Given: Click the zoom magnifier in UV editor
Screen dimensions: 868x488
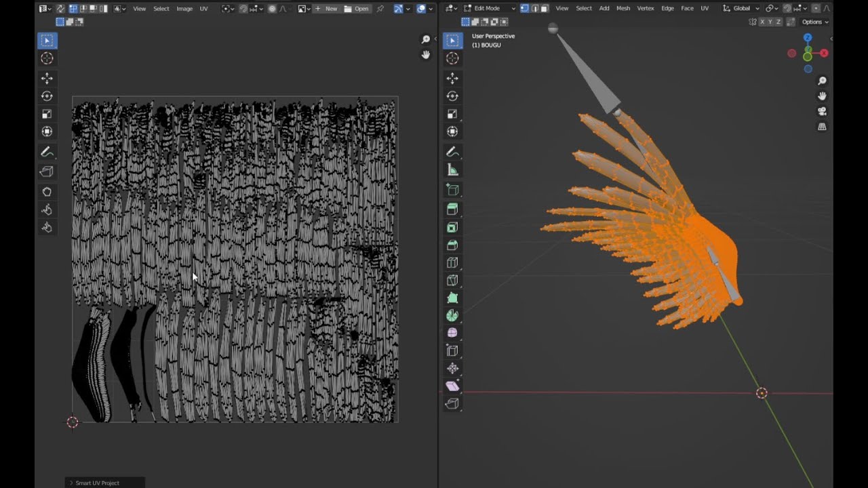Looking at the screenshot, I should tap(426, 40).
